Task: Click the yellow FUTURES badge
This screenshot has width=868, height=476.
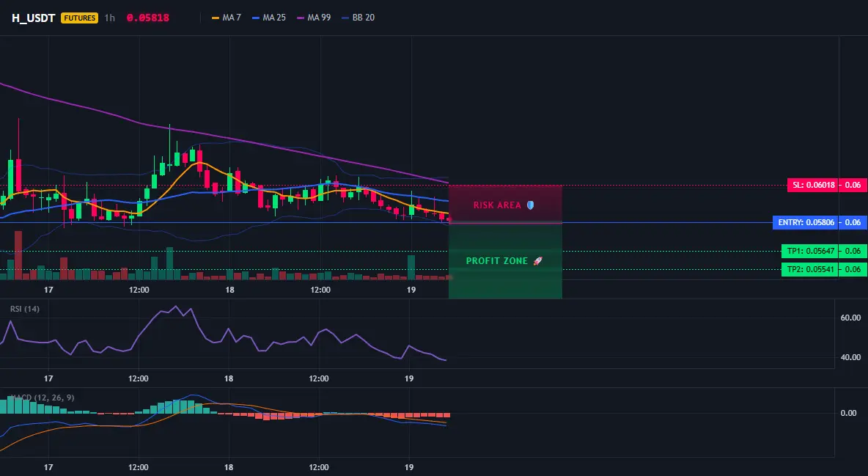Action: click(x=80, y=18)
